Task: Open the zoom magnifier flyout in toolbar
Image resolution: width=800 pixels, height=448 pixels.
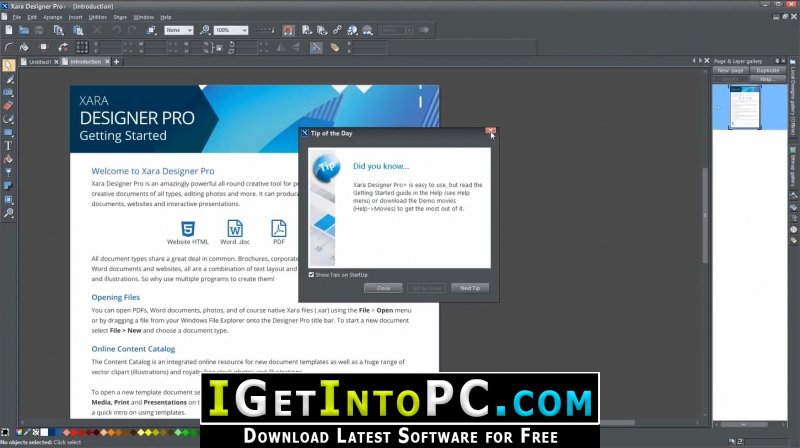Action: point(205,30)
